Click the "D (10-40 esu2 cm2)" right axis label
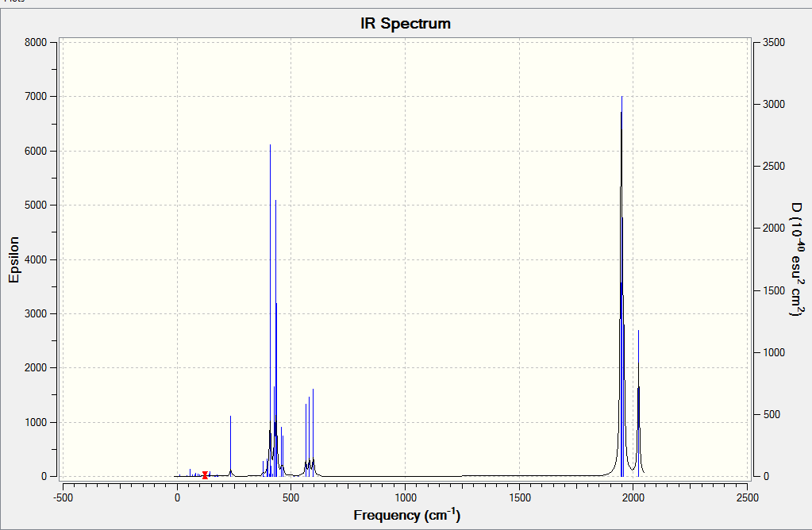812x530 pixels. coord(798,259)
